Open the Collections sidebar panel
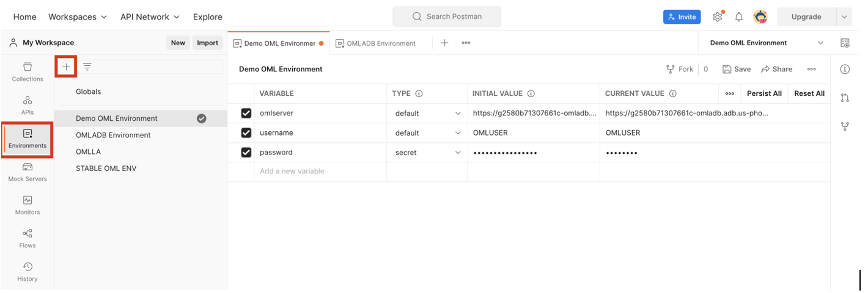This screenshot has height=293, width=868. 28,71
